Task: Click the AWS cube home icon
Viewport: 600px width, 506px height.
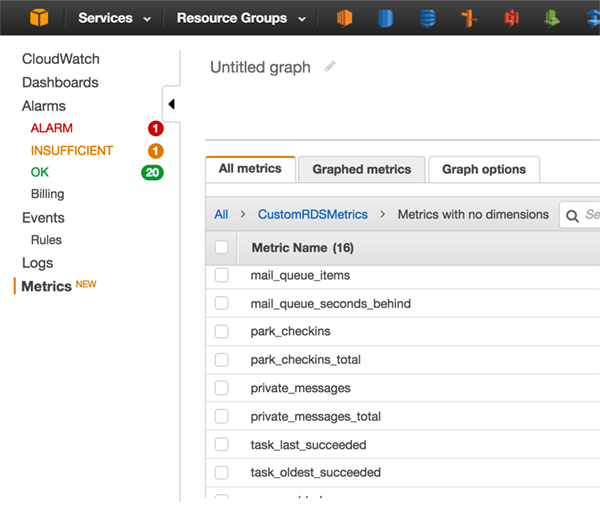Action: (x=39, y=18)
